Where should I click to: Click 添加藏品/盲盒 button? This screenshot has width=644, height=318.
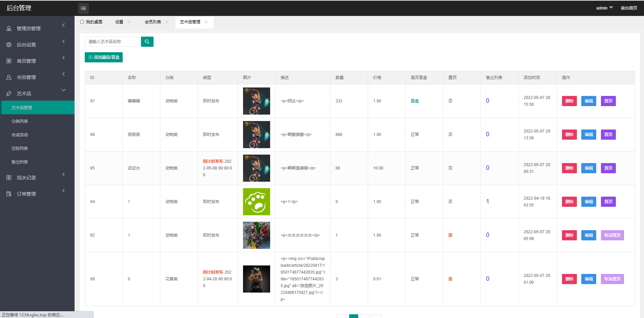(x=104, y=57)
